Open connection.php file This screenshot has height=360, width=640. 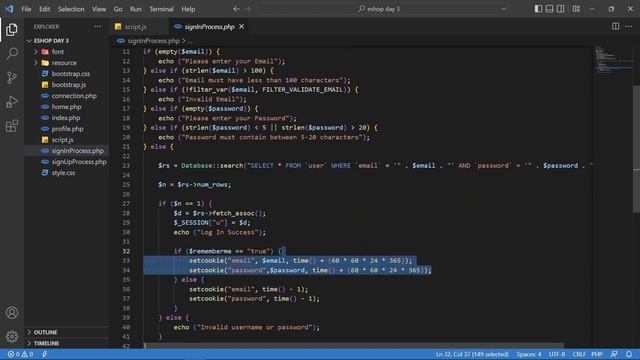click(x=74, y=96)
